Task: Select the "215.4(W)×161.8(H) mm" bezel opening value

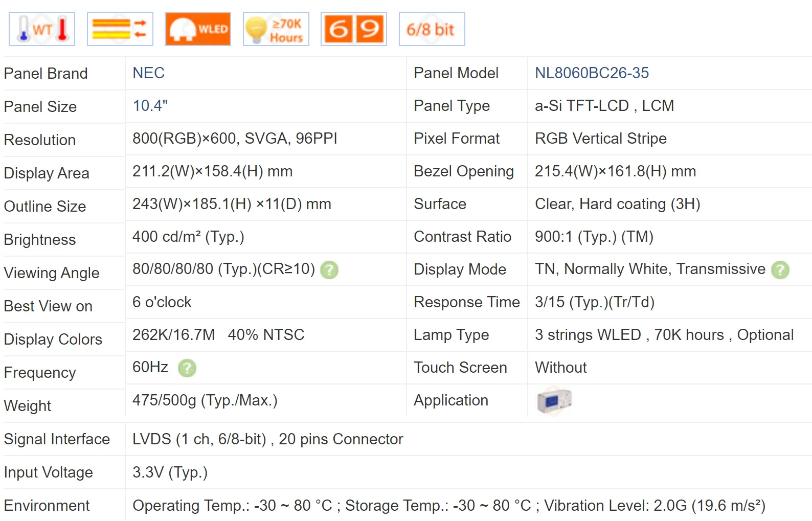Action: tap(615, 171)
